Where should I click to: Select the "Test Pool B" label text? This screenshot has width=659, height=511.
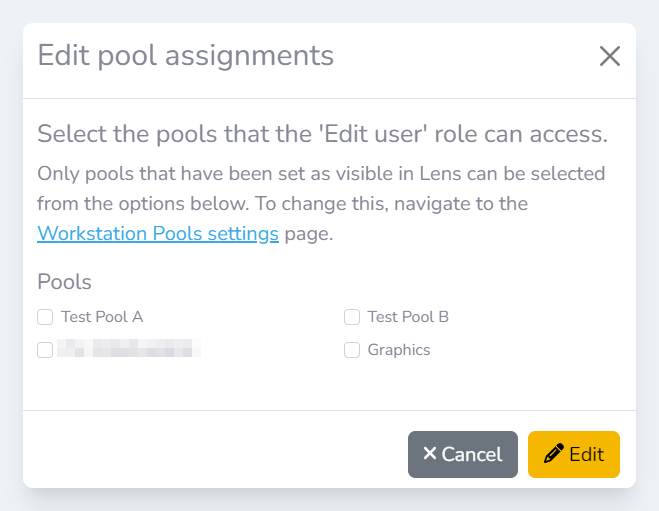408,317
